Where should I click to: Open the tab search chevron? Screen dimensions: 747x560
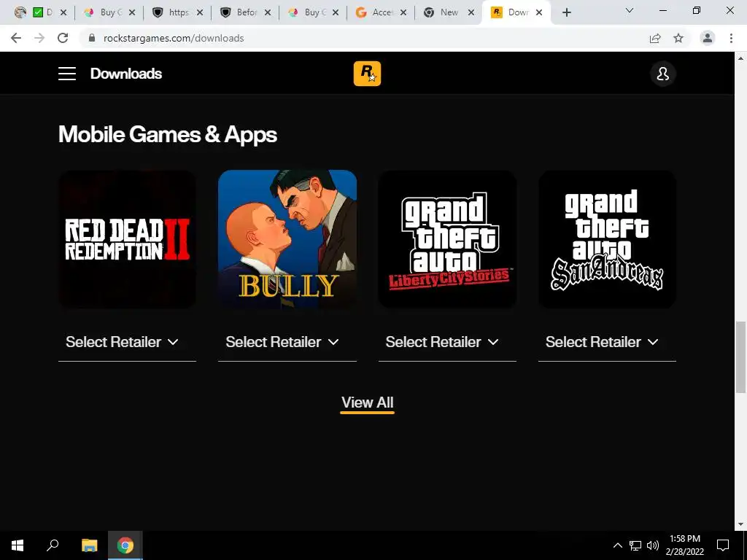tap(630, 10)
